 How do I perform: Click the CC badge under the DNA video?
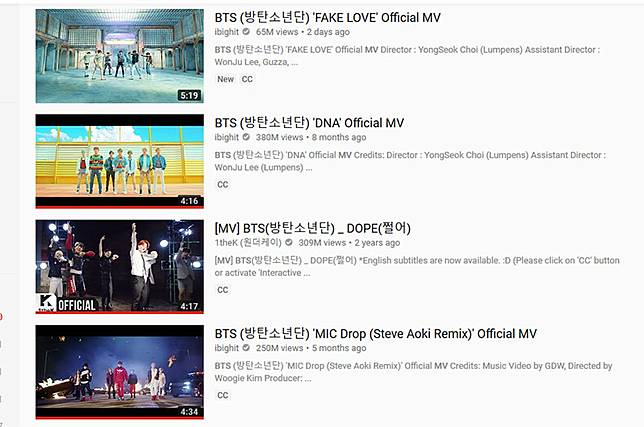(x=223, y=184)
